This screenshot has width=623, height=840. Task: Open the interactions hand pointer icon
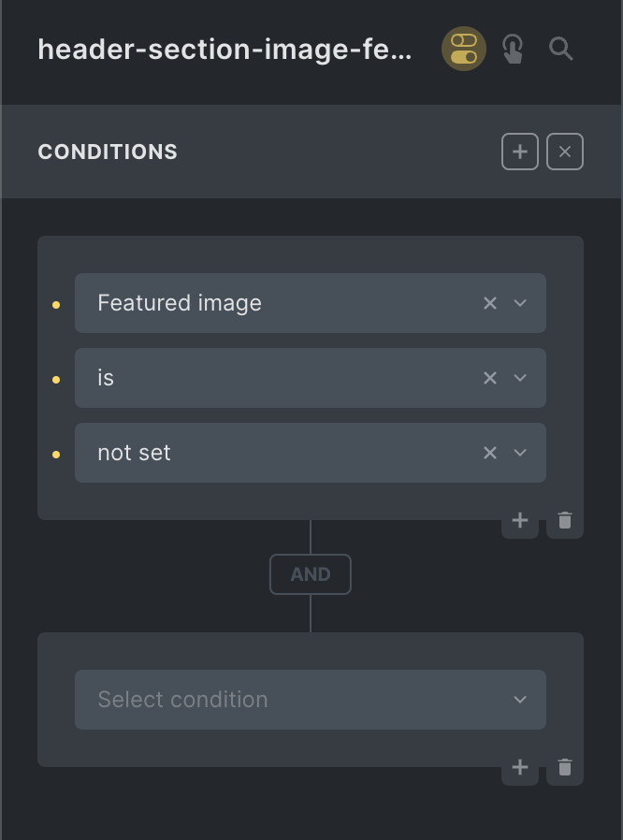pyautogui.click(x=513, y=49)
